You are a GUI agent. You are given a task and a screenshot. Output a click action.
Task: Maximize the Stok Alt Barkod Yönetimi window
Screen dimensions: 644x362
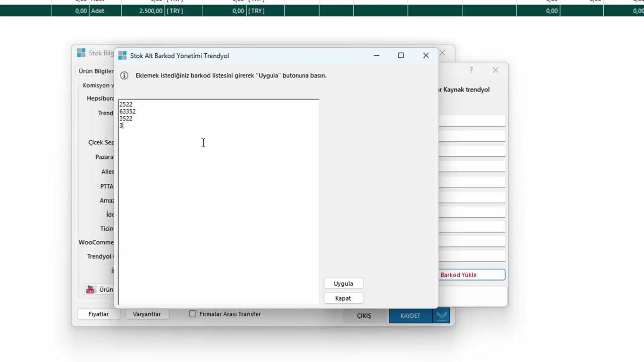pyautogui.click(x=401, y=56)
